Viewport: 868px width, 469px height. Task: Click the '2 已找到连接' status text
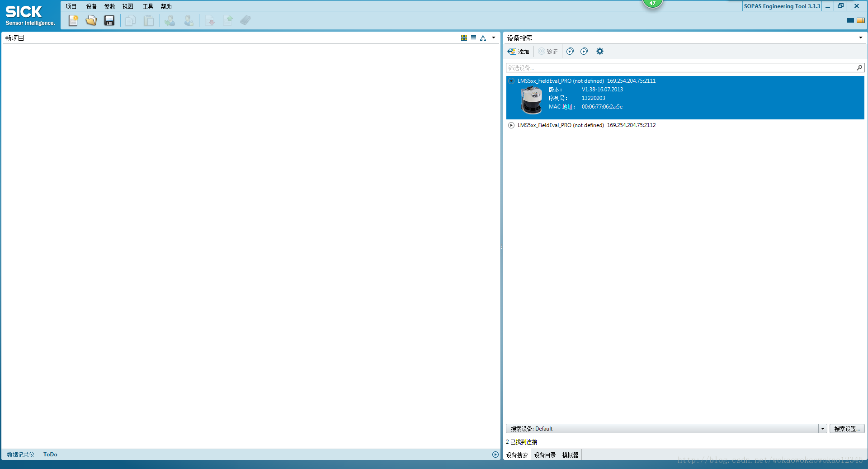(x=521, y=442)
